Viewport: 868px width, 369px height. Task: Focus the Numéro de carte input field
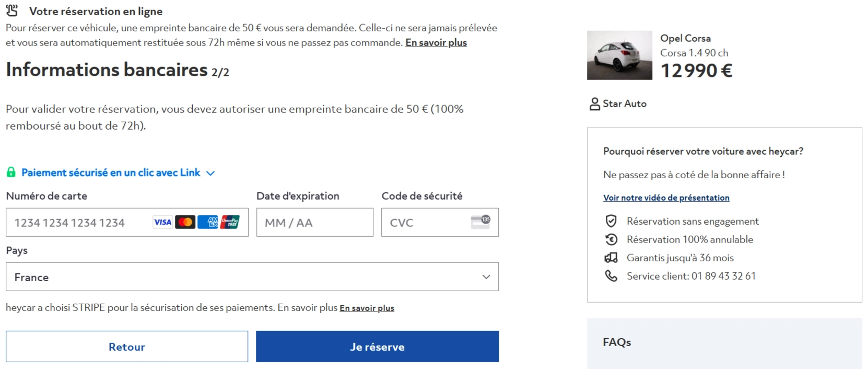127,222
